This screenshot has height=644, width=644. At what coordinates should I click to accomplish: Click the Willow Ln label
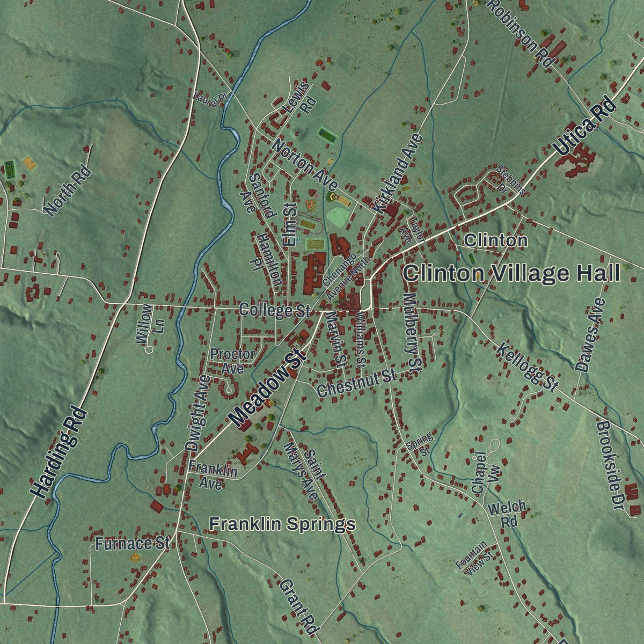pos(151,324)
